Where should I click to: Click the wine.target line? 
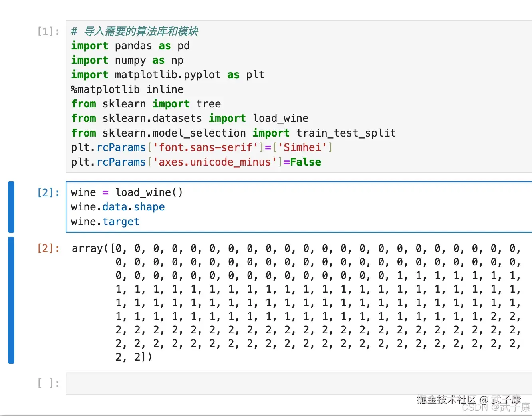pyautogui.click(x=105, y=222)
